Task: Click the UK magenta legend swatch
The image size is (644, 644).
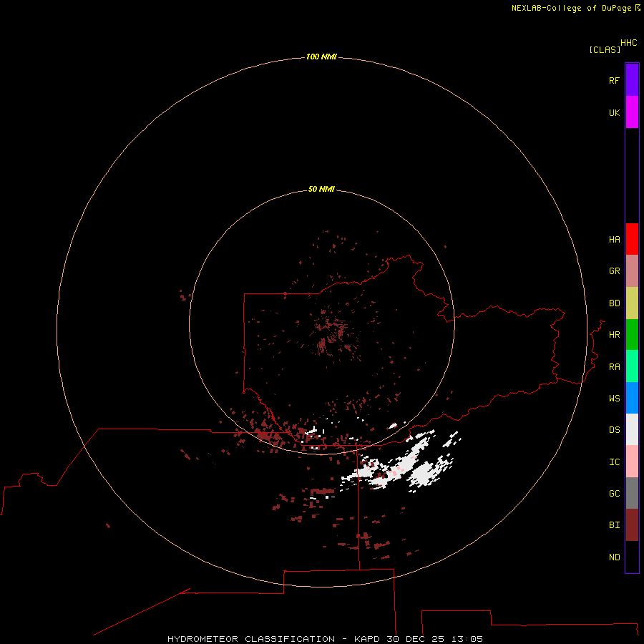Action: pos(632,112)
